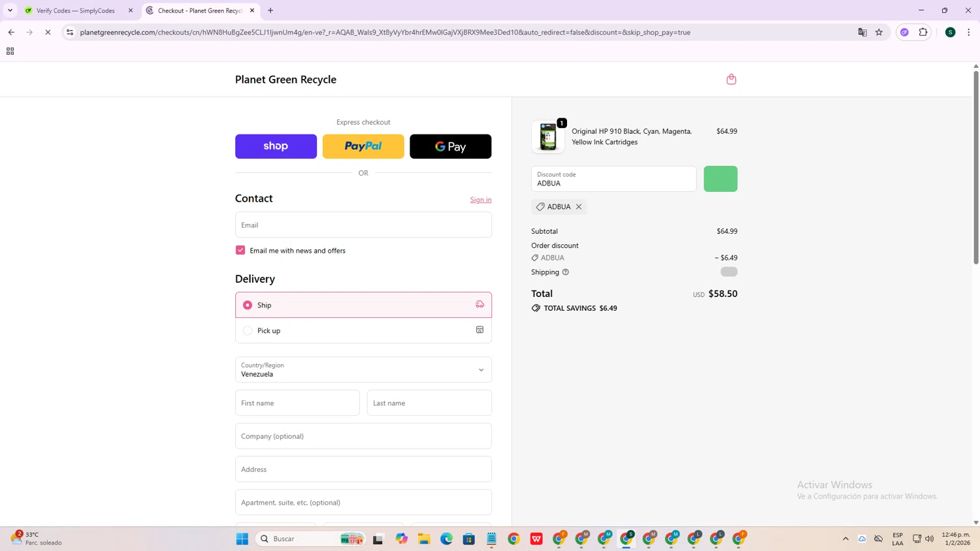Click the green apply discount button
980x551 pixels.
721,179
